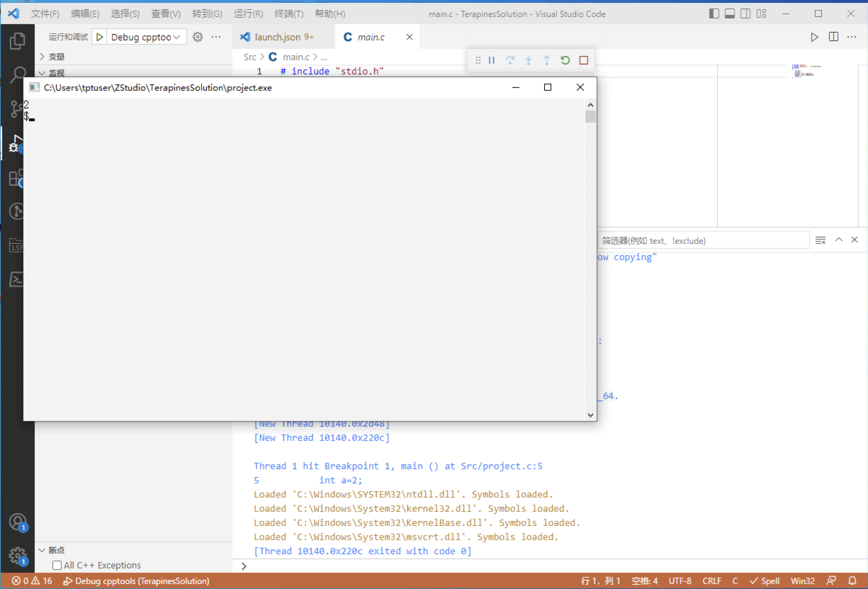Open the Search sidebar icon
Image resolution: width=868 pixels, height=589 pixels.
tap(18, 74)
